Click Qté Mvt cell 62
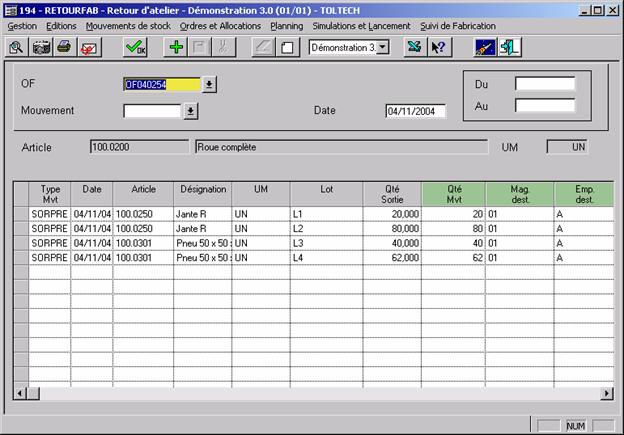 click(x=454, y=258)
